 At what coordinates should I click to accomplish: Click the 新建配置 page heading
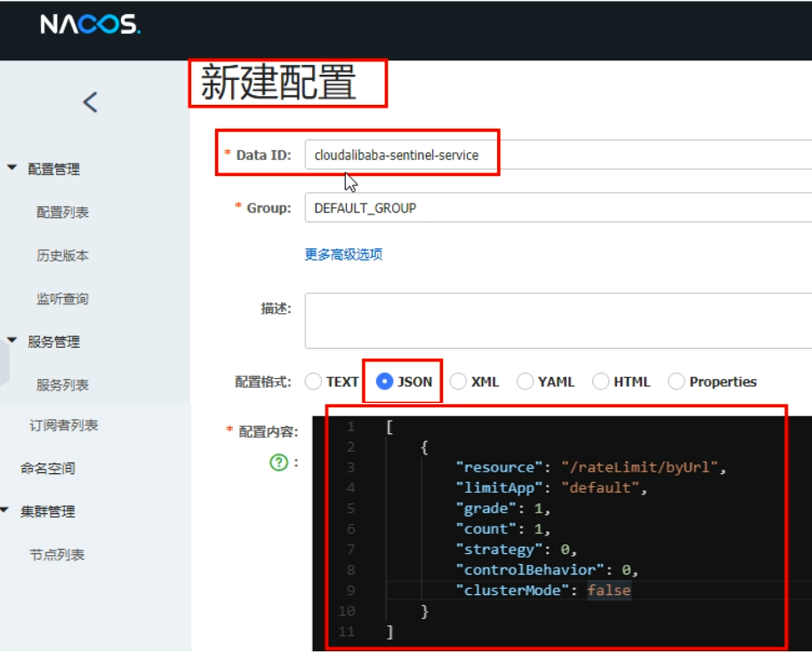[278, 83]
